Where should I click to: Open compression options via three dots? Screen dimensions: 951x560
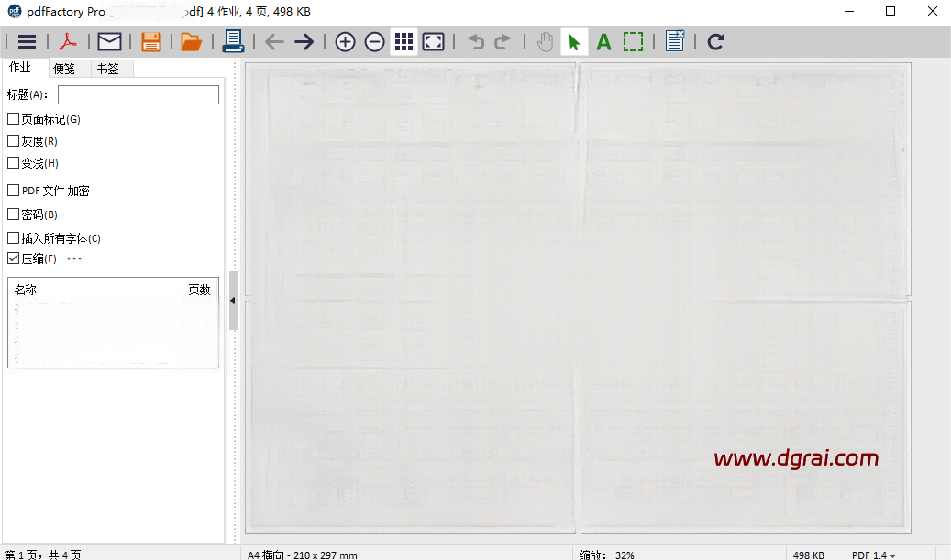(74, 258)
